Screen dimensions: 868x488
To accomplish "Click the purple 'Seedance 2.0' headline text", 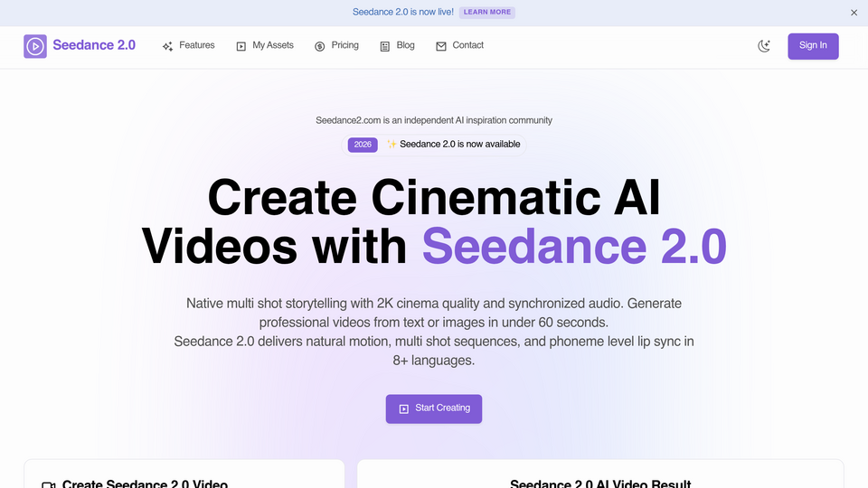I will tap(574, 246).
